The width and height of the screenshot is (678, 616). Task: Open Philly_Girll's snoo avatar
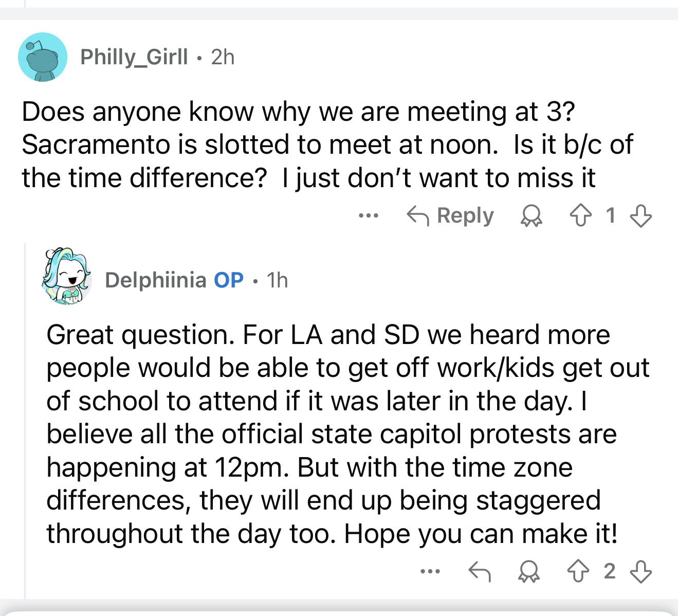[43, 57]
